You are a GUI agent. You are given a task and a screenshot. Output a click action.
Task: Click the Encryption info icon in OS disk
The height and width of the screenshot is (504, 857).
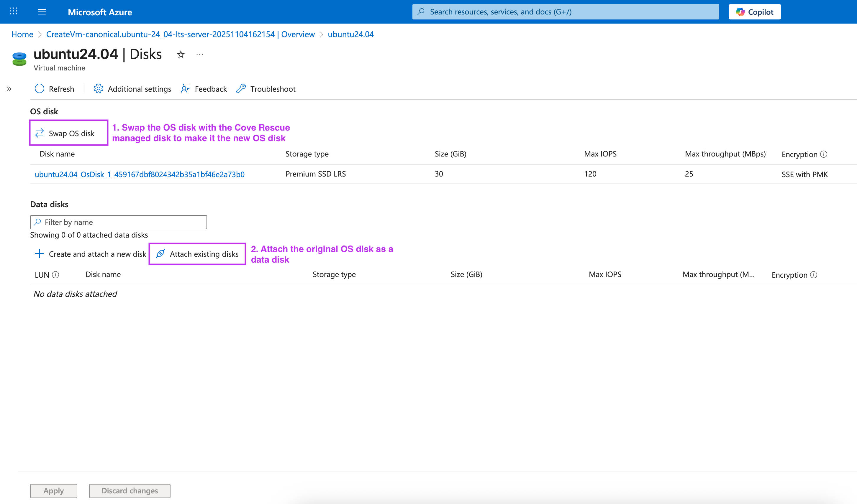pos(824,154)
